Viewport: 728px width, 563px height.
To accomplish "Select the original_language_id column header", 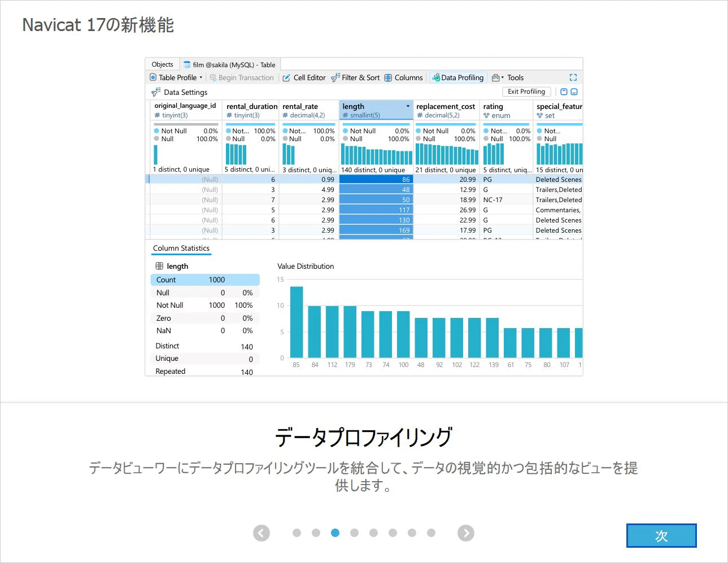I will click(x=185, y=110).
